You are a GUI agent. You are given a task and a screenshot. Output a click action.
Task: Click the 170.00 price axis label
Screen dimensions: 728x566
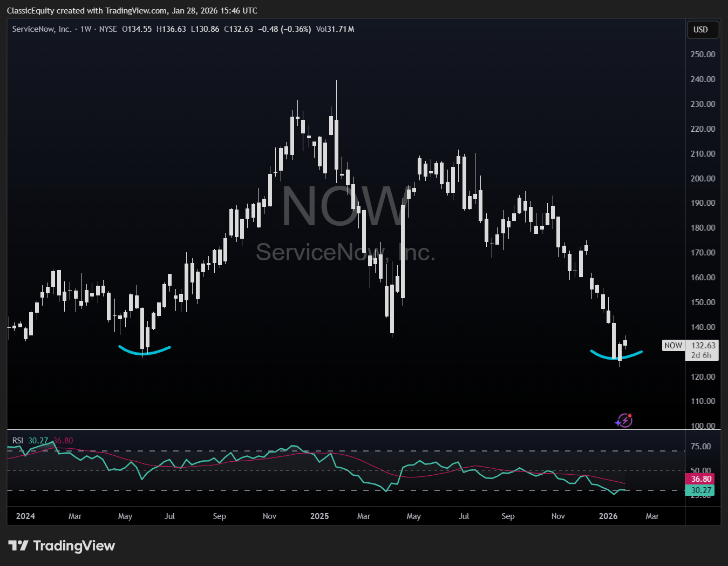[703, 253]
